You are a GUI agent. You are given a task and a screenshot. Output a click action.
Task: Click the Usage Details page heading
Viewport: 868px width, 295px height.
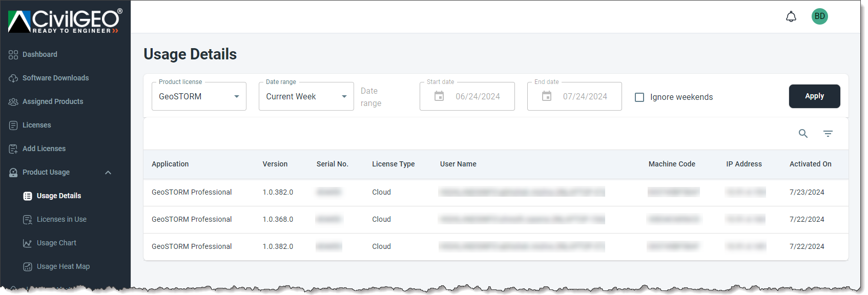coord(190,54)
